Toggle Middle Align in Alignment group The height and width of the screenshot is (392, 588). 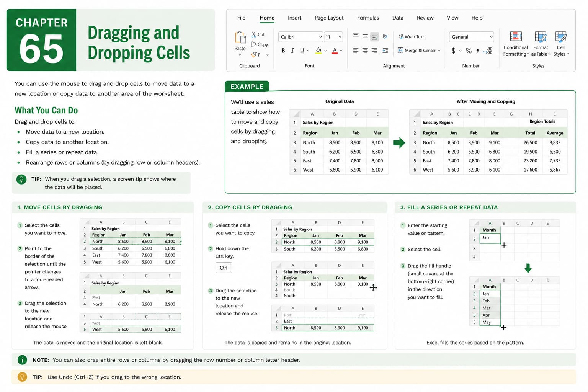(365, 36)
